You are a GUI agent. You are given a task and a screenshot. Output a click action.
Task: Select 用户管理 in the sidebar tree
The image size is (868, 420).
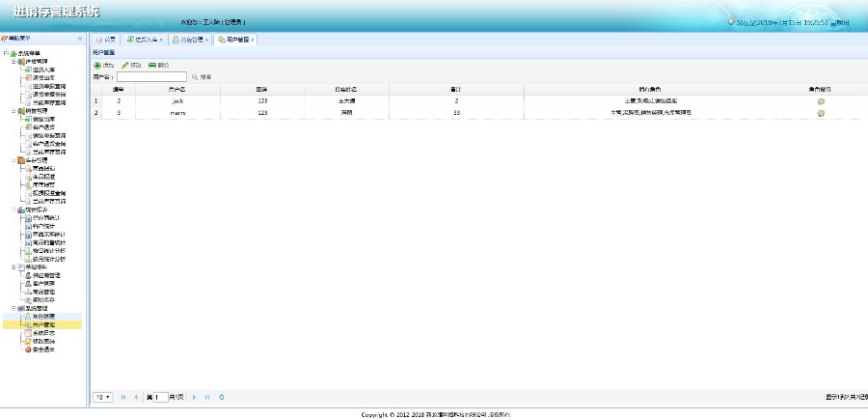pyautogui.click(x=43, y=324)
